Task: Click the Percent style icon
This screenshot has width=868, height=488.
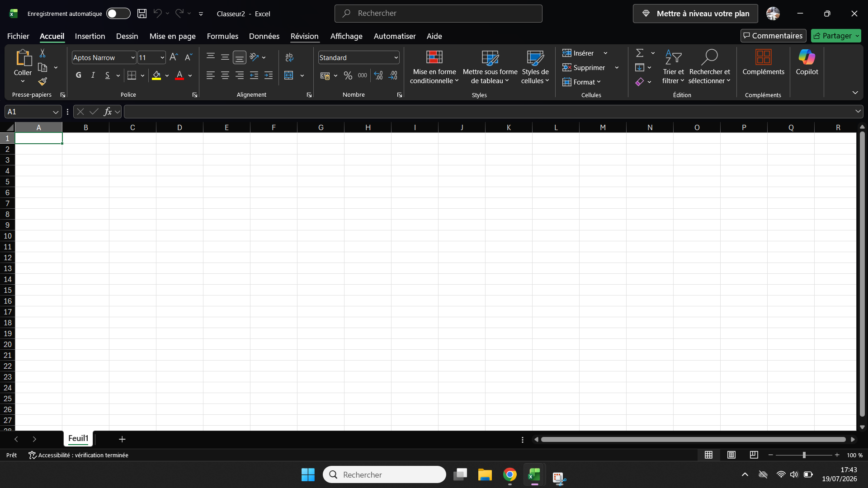Action: (x=348, y=75)
